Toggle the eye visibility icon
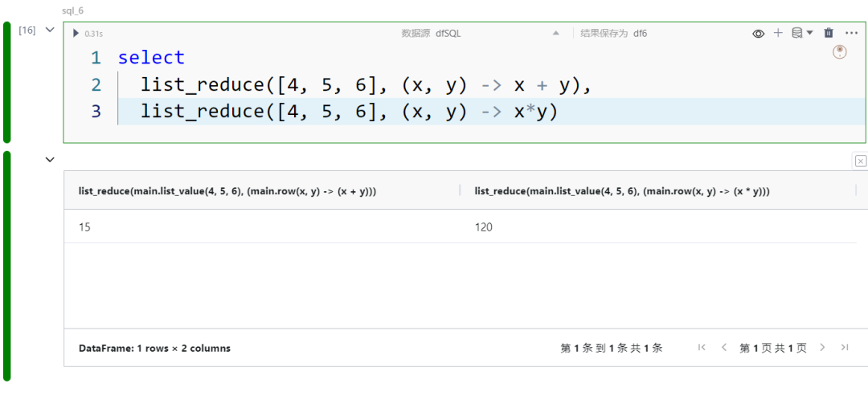868x404 pixels. point(758,34)
